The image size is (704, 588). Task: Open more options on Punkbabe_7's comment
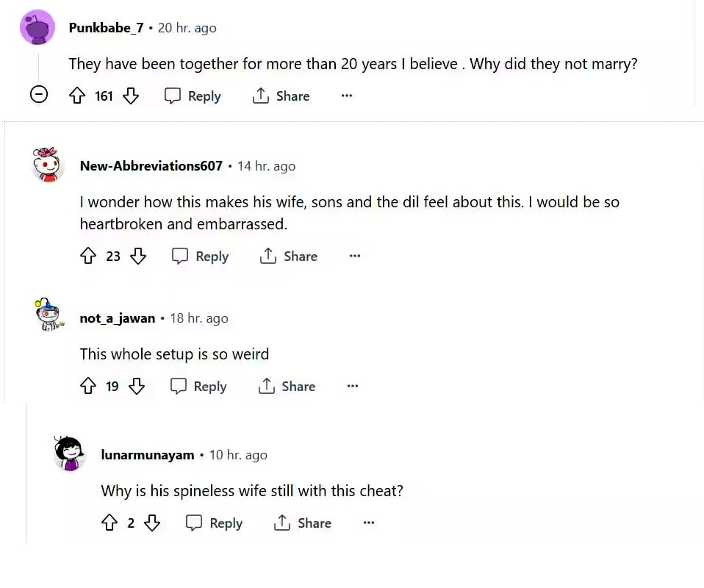(347, 96)
